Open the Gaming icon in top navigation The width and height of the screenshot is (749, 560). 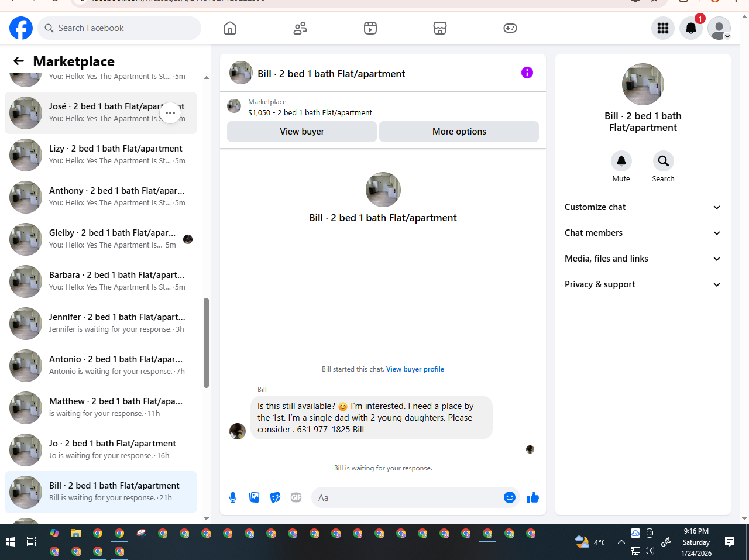point(510,28)
